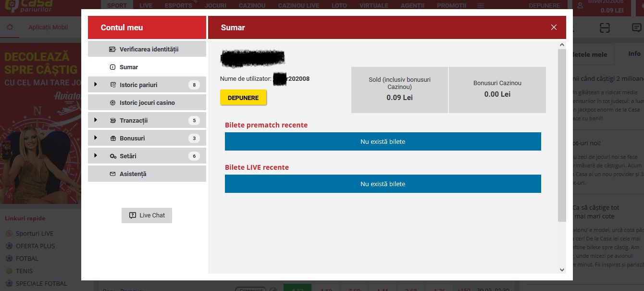
Task: Open Aplicații Mobil link on background page
Action: pyautogui.click(x=48, y=27)
